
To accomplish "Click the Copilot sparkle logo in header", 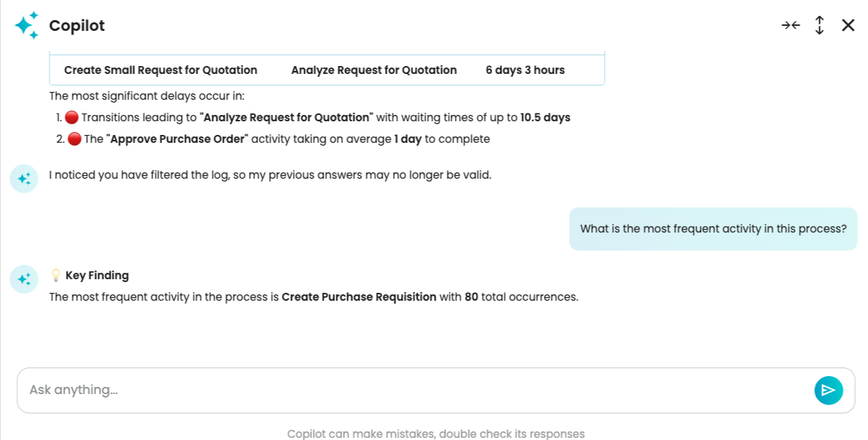I will [26, 25].
